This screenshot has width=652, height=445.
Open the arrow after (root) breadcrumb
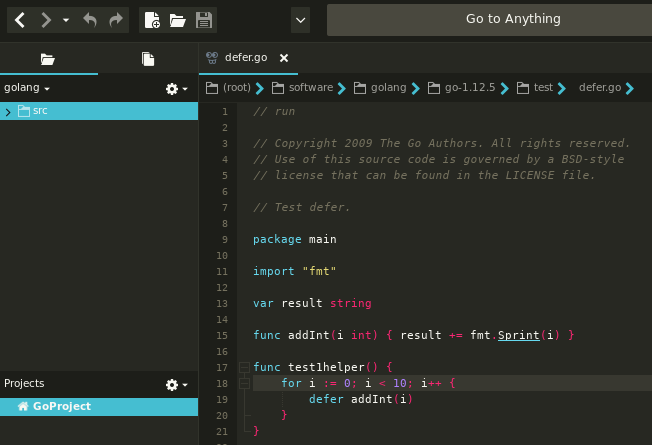coord(259,88)
